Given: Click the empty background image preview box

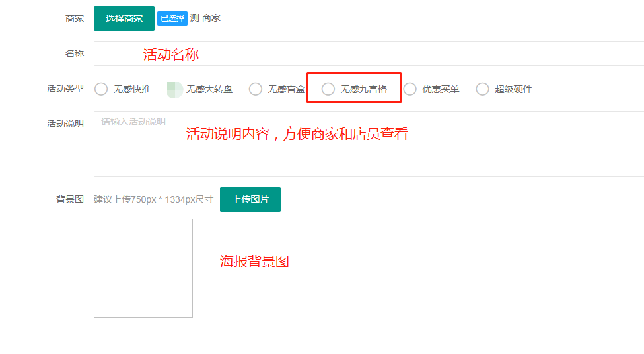Looking at the screenshot, I should [143, 268].
